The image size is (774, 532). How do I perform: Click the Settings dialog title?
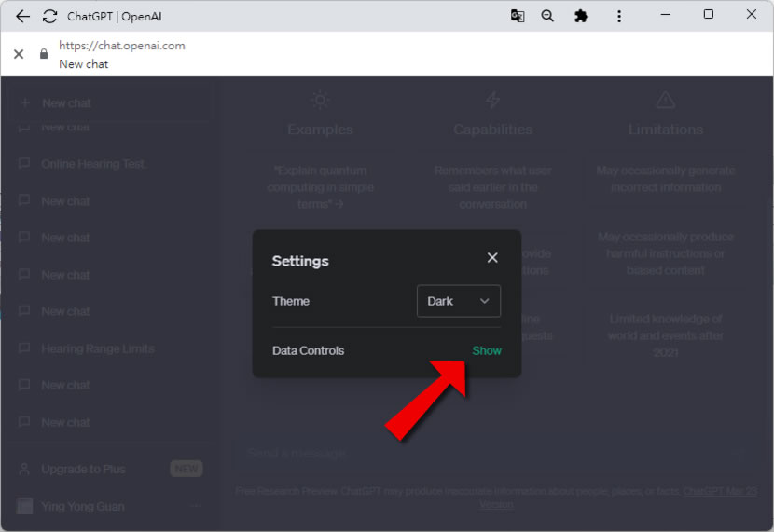coord(300,261)
